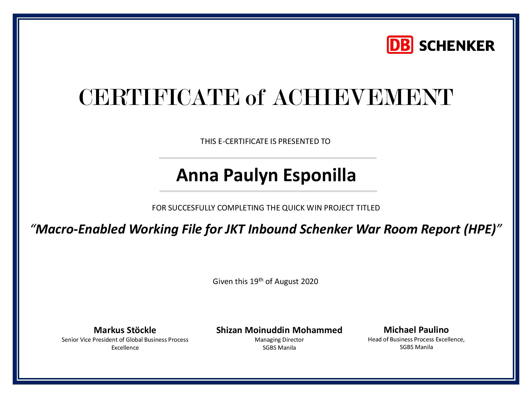Select the signatory name "Michael Paulino"
This screenshot has width=532, height=399.
point(416,330)
